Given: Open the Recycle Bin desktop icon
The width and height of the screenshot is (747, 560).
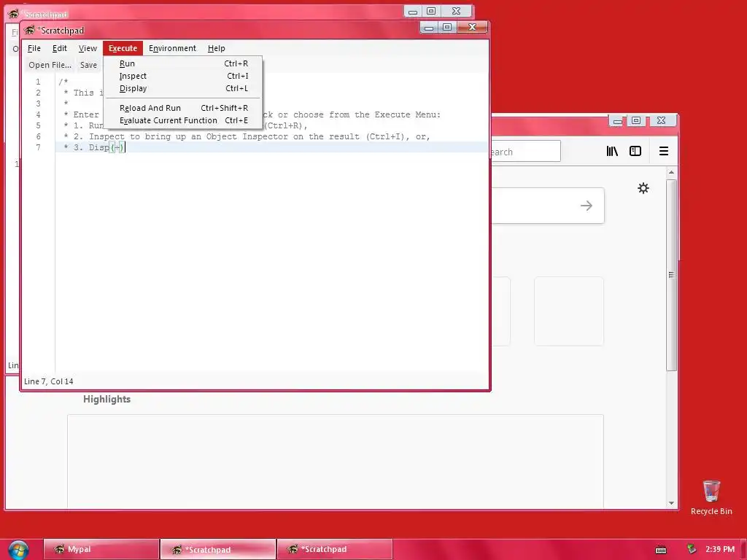Looking at the screenshot, I should (x=711, y=497).
